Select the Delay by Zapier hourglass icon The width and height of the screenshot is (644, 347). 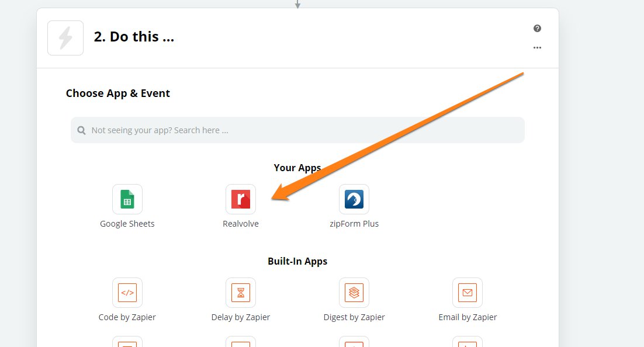click(x=241, y=293)
